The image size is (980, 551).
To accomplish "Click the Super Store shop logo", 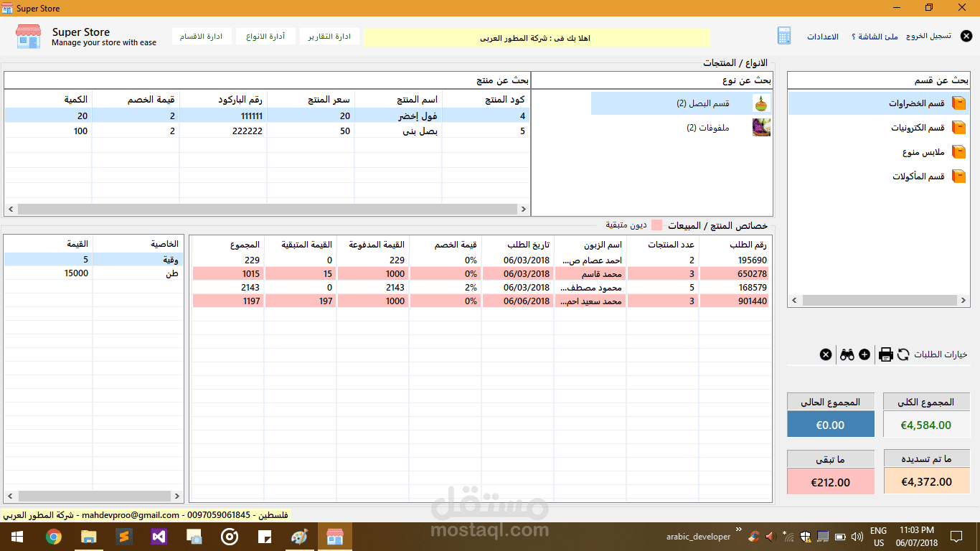I will [x=27, y=36].
